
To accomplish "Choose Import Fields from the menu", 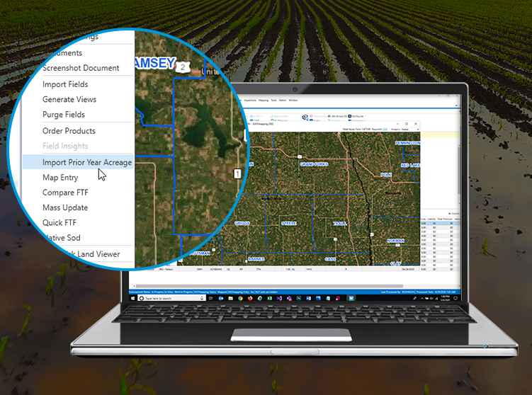I will click(x=65, y=84).
